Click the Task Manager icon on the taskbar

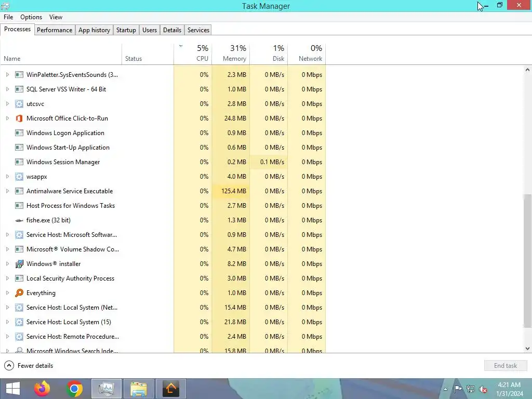(x=106, y=389)
